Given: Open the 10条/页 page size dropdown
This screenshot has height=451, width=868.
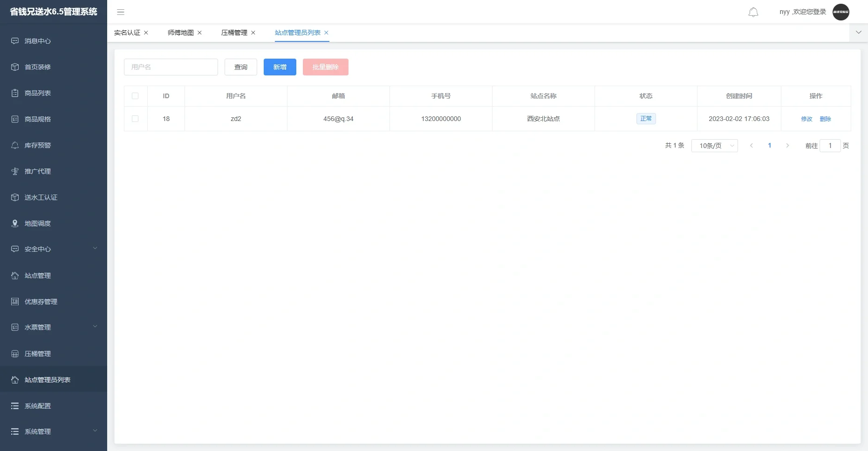Looking at the screenshot, I should tap(714, 146).
